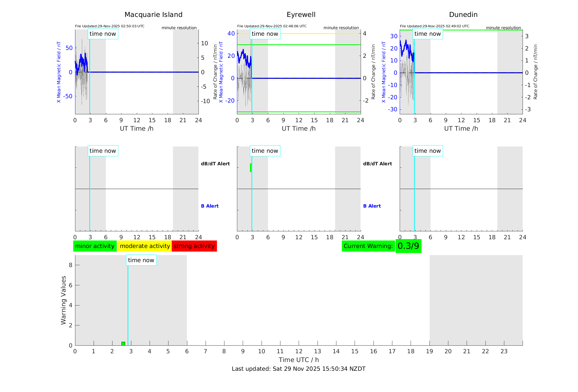Click B Alert label beside Eyrewell panel
578x392 pixels.
pyautogui.click(x=372, y=206)
